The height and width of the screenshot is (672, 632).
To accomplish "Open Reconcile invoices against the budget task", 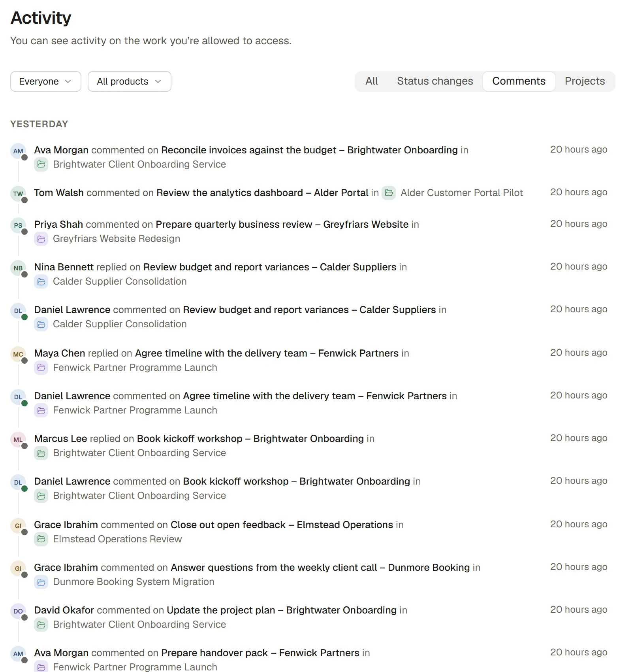I will [x=309, y=150].
